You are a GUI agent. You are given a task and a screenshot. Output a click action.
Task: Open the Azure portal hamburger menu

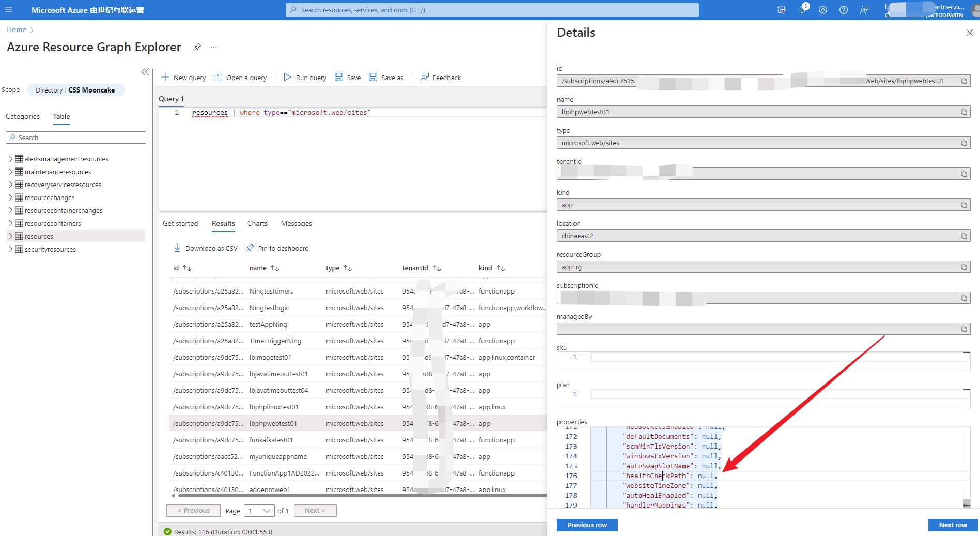coord(9,10)
